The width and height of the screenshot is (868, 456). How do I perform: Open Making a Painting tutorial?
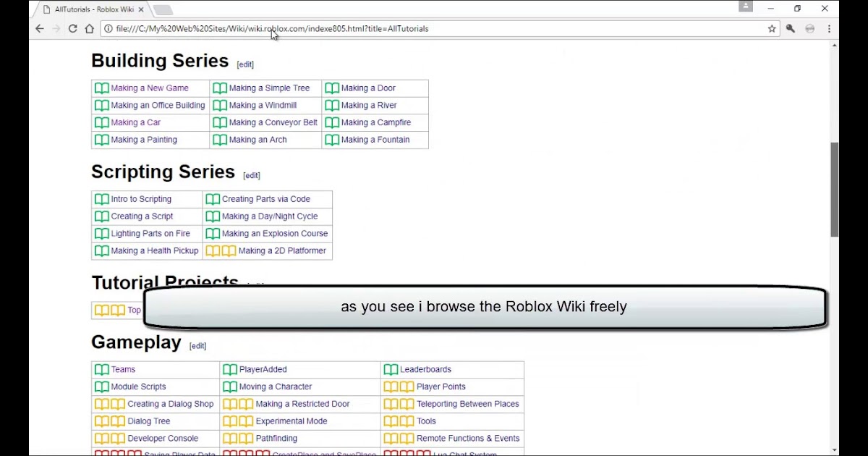point(144,140)
